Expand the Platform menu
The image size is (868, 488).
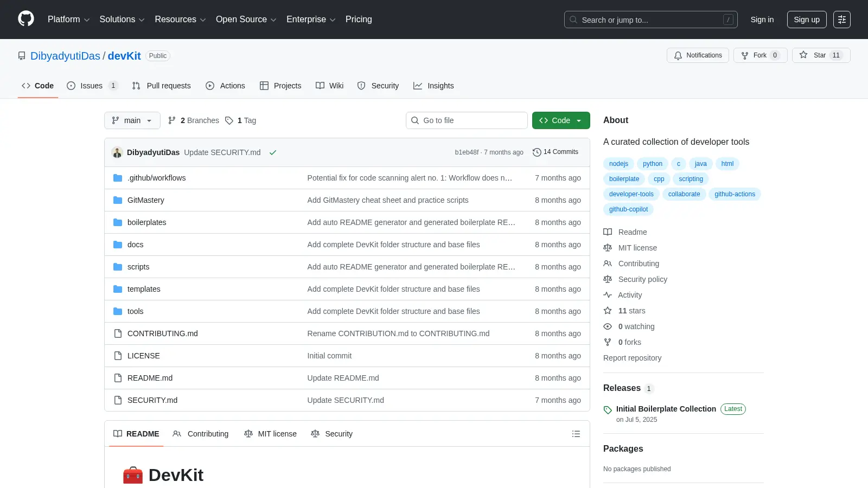point(68,20)
